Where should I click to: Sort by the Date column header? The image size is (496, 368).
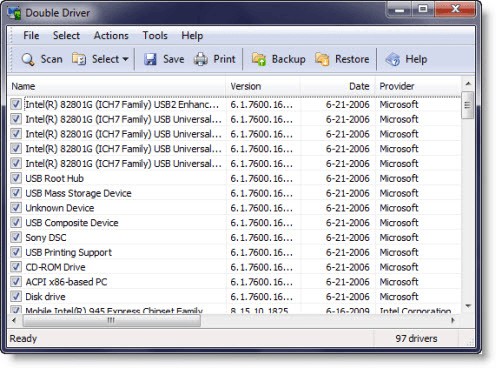click(338, 86)
